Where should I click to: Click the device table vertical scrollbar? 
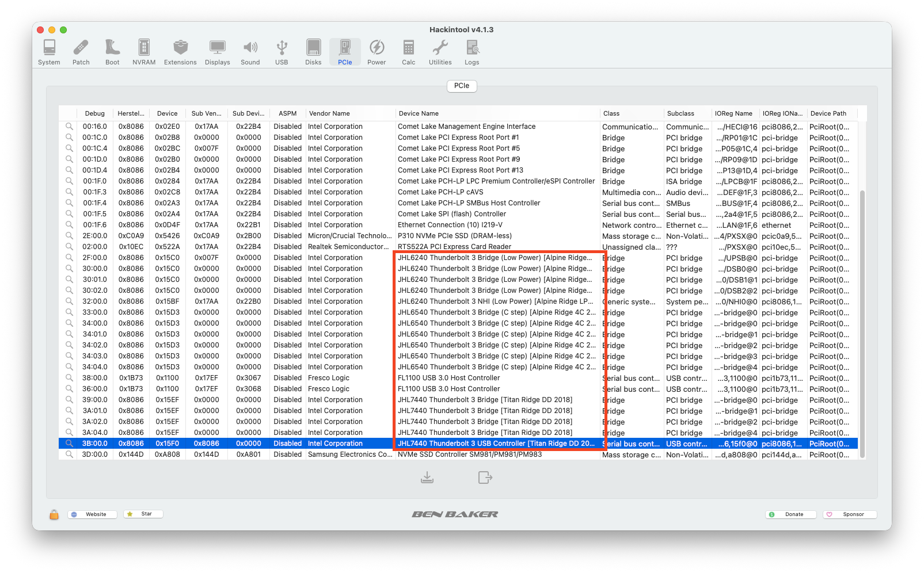(862, 324)
